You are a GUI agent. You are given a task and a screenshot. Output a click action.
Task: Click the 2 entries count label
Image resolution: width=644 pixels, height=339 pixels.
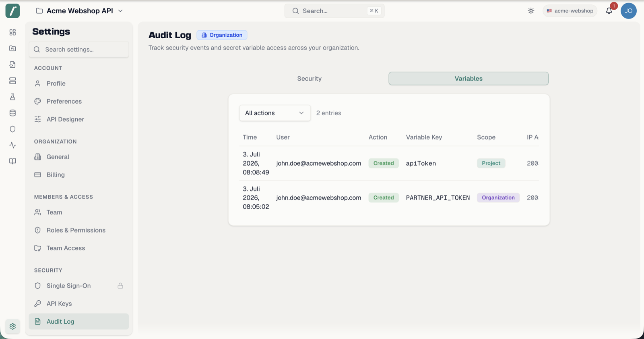328,113
